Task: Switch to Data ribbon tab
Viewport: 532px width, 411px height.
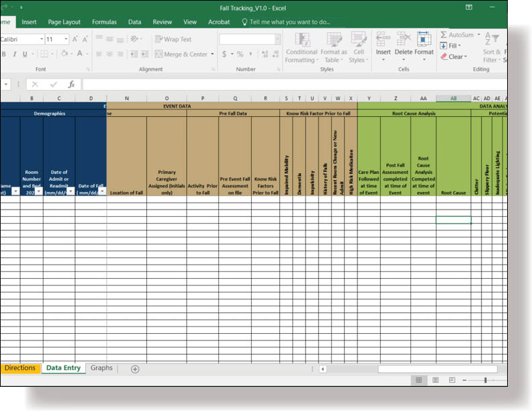Action: pos(134,22)
